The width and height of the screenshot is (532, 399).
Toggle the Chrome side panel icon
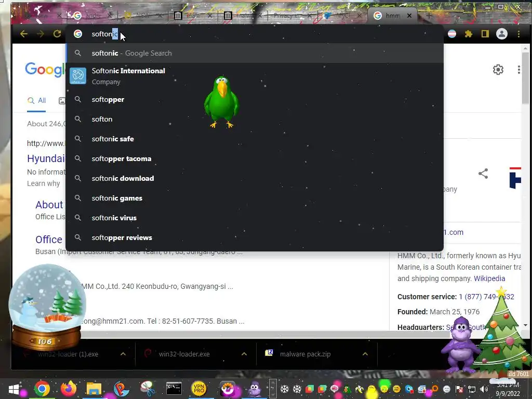tap(485, 34)
